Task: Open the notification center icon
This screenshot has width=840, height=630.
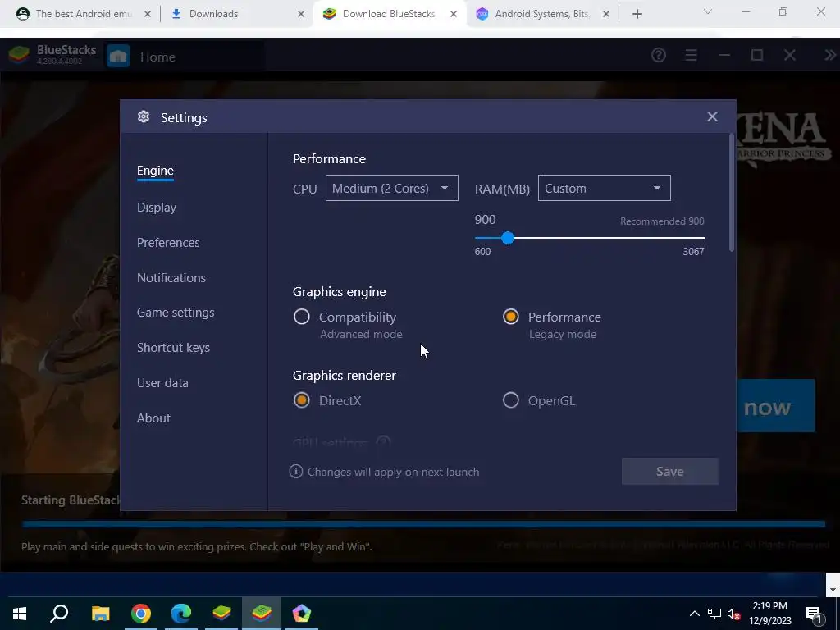Action: click(x=814, y=614)
